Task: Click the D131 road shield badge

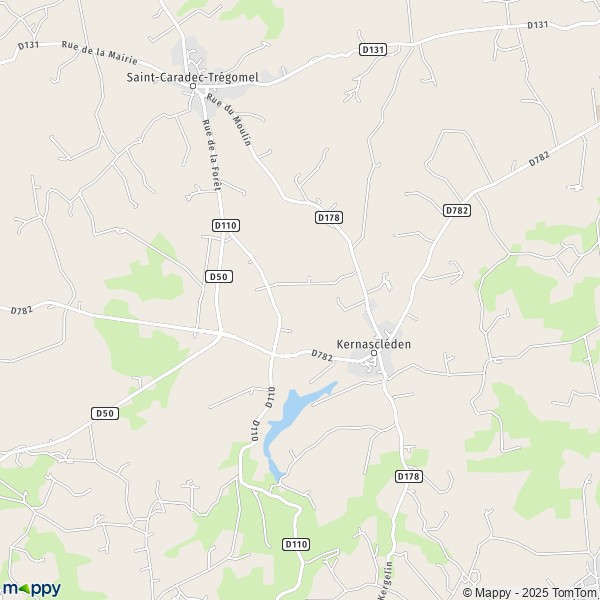Action: click(x=373, y=50)
